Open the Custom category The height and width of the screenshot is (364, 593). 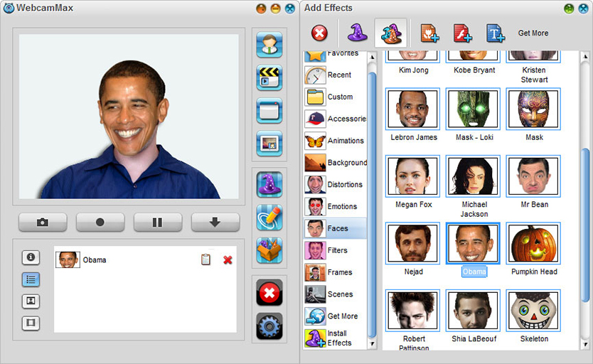335,97
